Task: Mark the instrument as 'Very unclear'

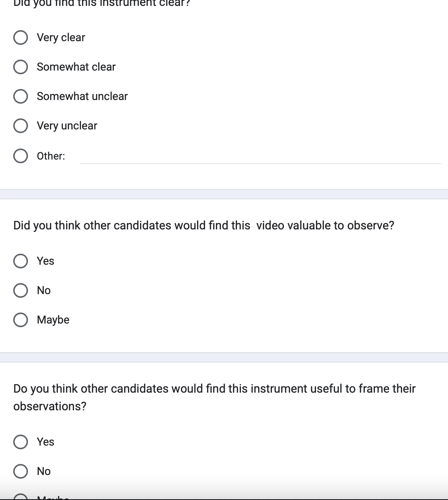Action: 21,126
